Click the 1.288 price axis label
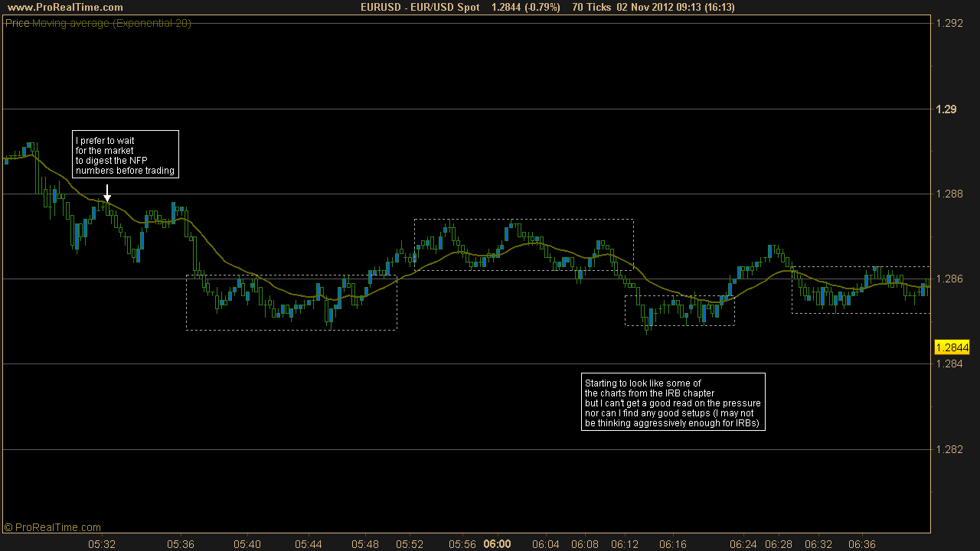The image size is (980, 551). coord(949,194)
